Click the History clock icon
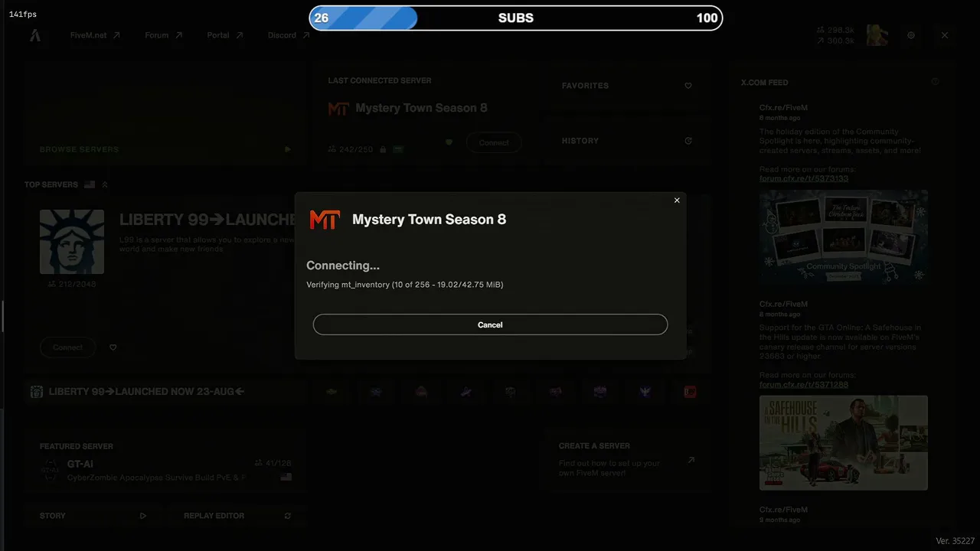This screenshot has width=980, height=551. 688,141
